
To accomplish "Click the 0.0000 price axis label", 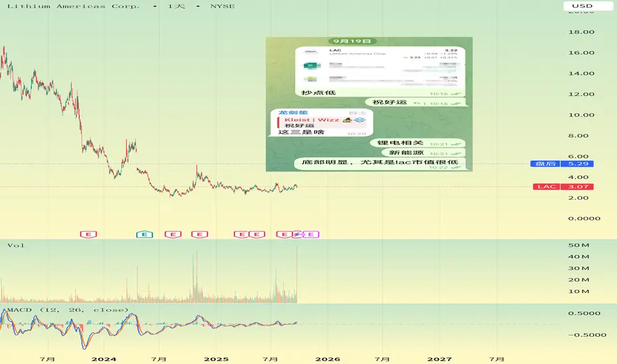I will (584, 218).
